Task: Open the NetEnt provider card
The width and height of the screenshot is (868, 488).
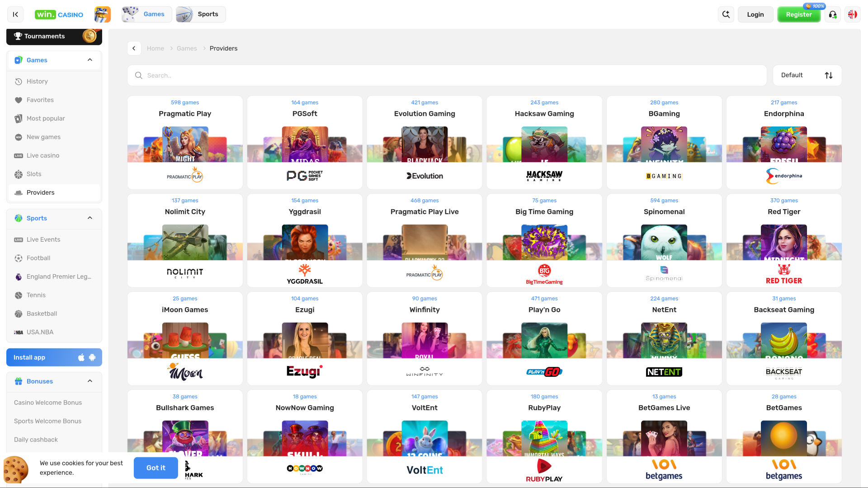Action: 664,338
